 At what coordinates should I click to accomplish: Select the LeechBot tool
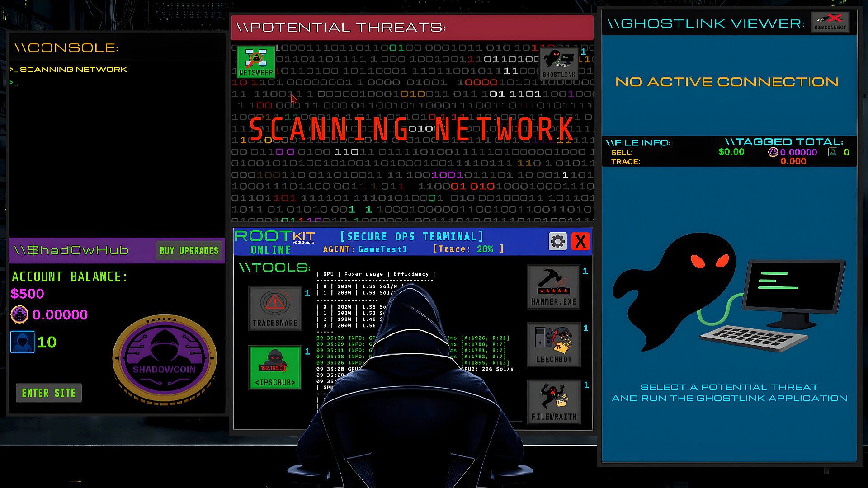(553, 345)
